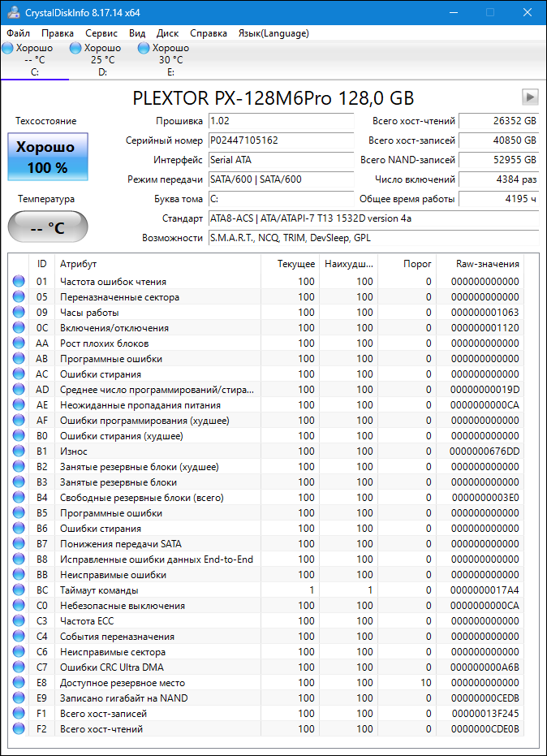The image size is (547, 756).
Task: Select Исправленные ошибки данных End-to-End attribute
Action: click(157, 559)
